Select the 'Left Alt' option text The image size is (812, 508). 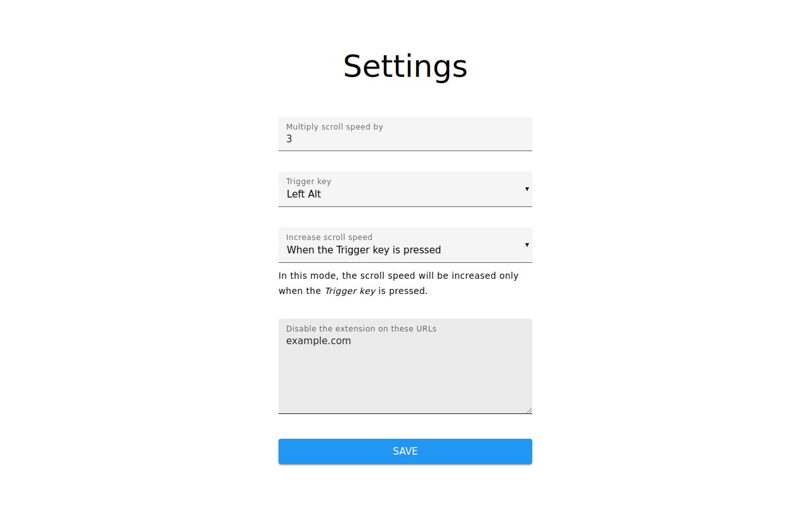pyautogui.click(x=304, y=194)
